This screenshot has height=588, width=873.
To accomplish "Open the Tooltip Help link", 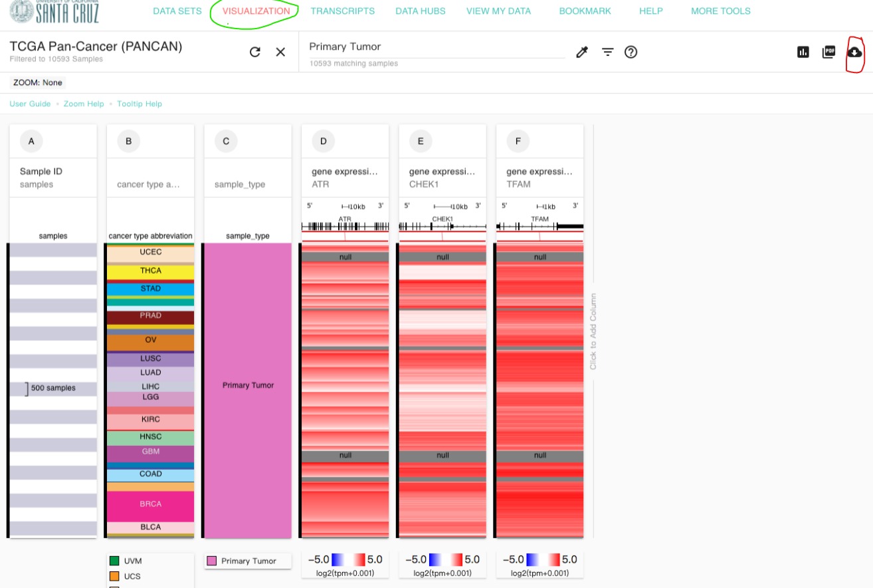I will (x=140, y=104).
